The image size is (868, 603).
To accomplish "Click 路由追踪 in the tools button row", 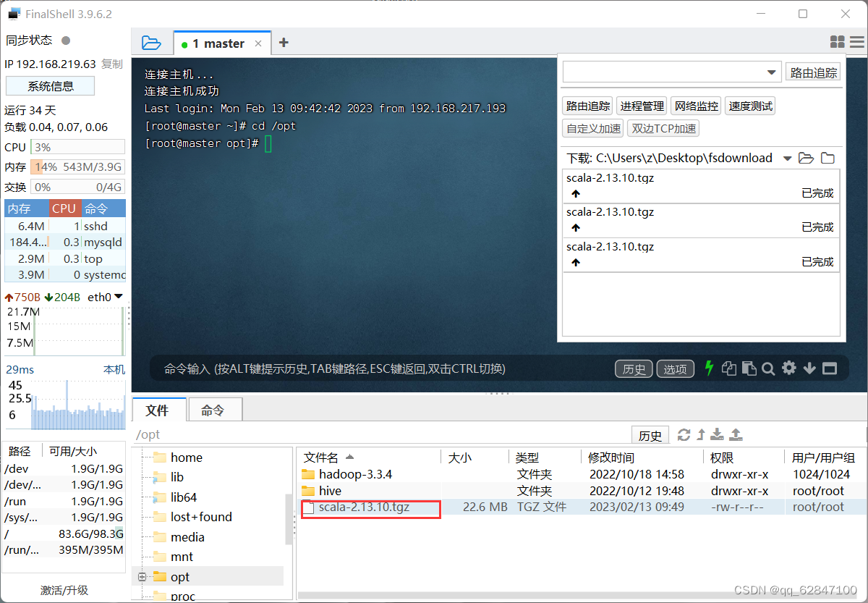I will (x=588, y=106).
